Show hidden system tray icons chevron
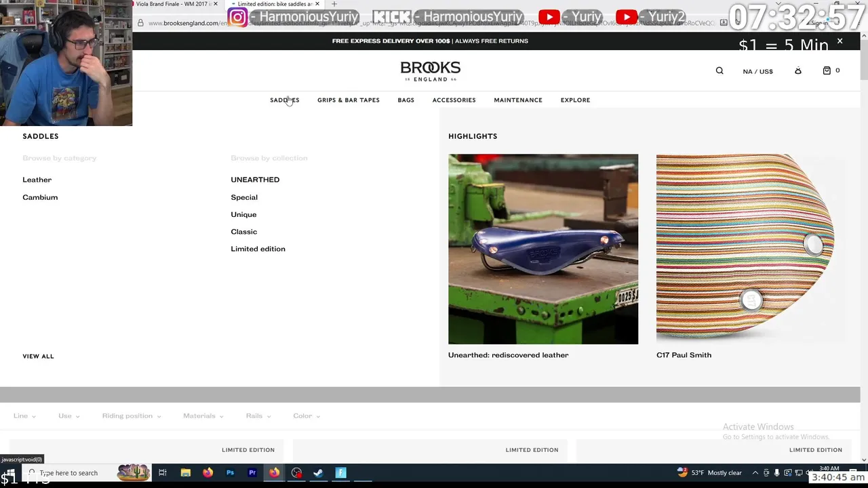 pos(756,473)
